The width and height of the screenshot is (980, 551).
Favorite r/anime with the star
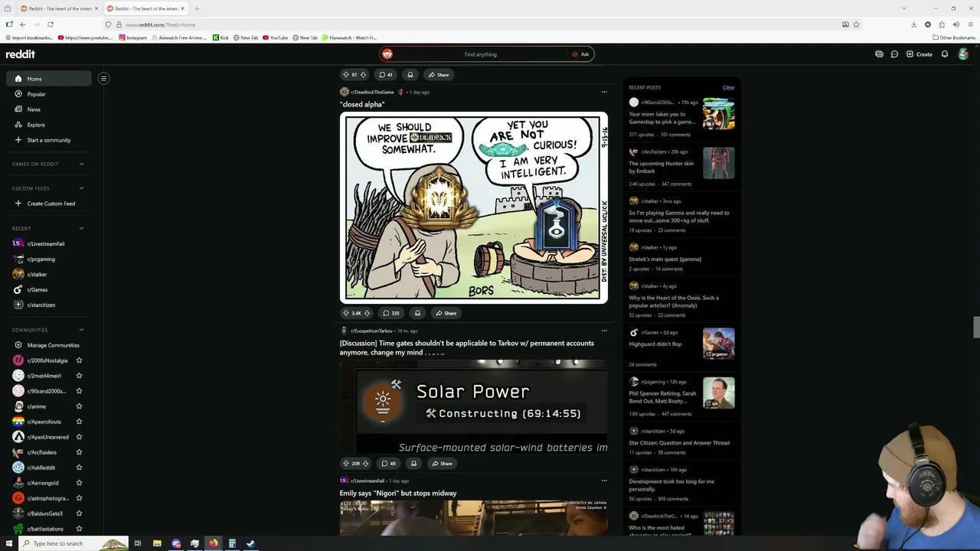coord(79,406)
